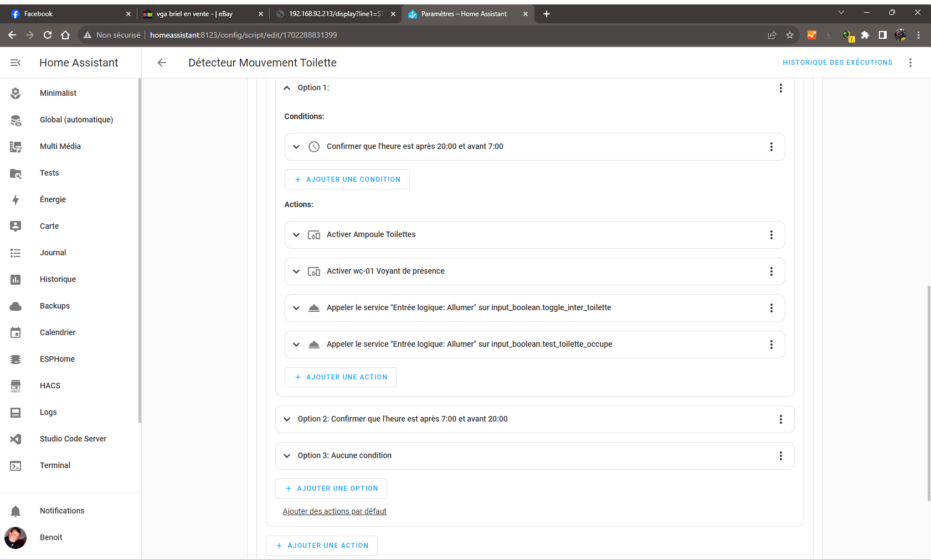Bookmark this page with the star icon
The height and width of the screenshot is (560, 931).
pyautogui.click(x=790, y=35)
